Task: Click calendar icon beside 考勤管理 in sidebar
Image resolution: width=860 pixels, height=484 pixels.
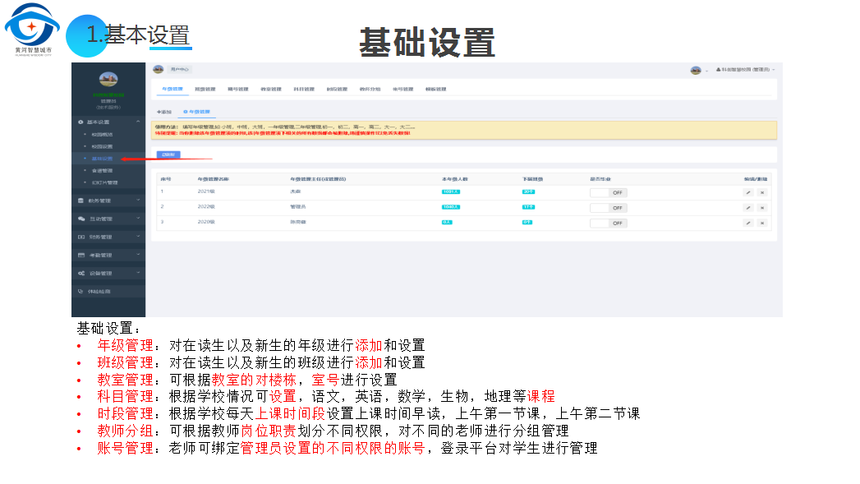Action: pyautogui.click(x=81, y=255)
